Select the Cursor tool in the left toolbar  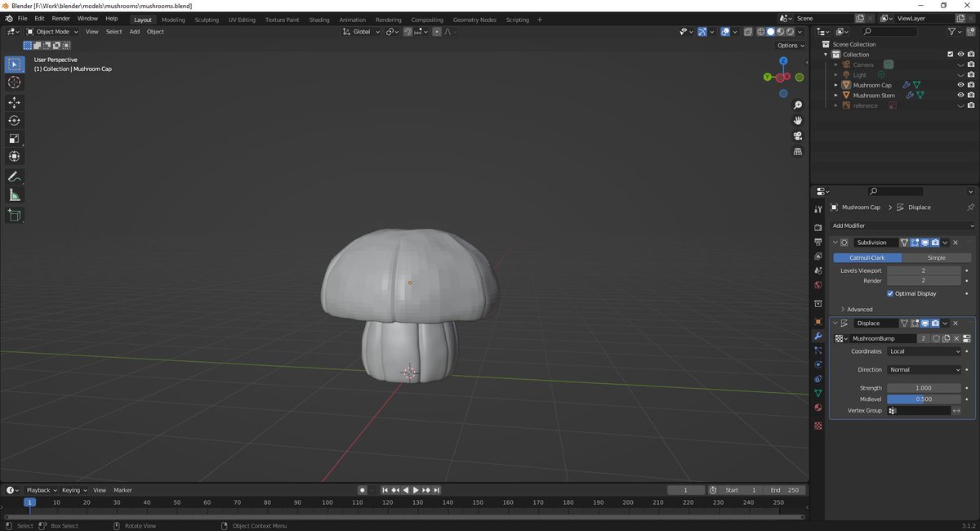coord(15,83)
